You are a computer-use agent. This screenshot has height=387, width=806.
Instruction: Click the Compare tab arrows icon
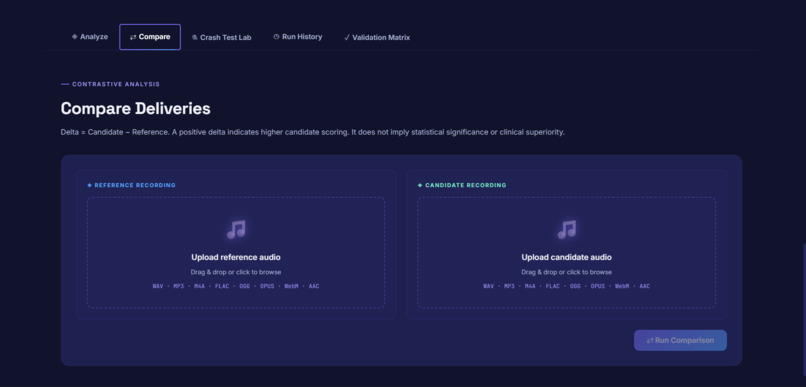pyautogui.click(x=133, y=37)
